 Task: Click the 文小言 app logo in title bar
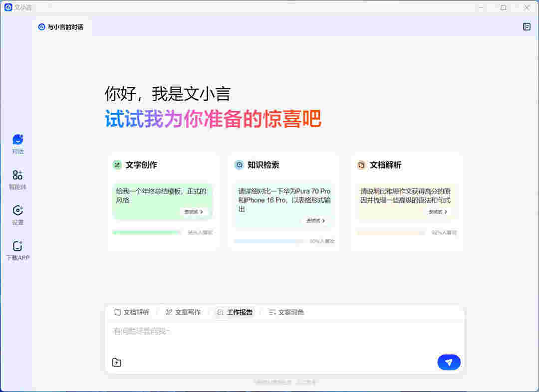click(x=8, y=7)
